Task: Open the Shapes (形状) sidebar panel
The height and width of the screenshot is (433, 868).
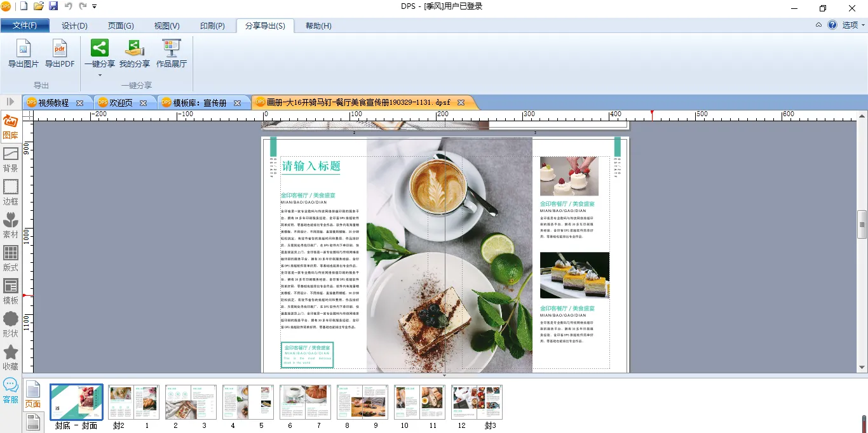Action: coord(11,324)
